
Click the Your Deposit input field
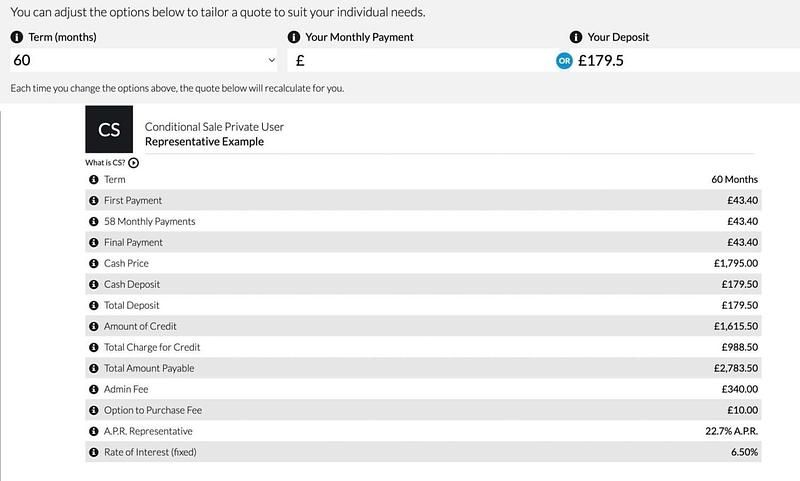pos(680,60)
